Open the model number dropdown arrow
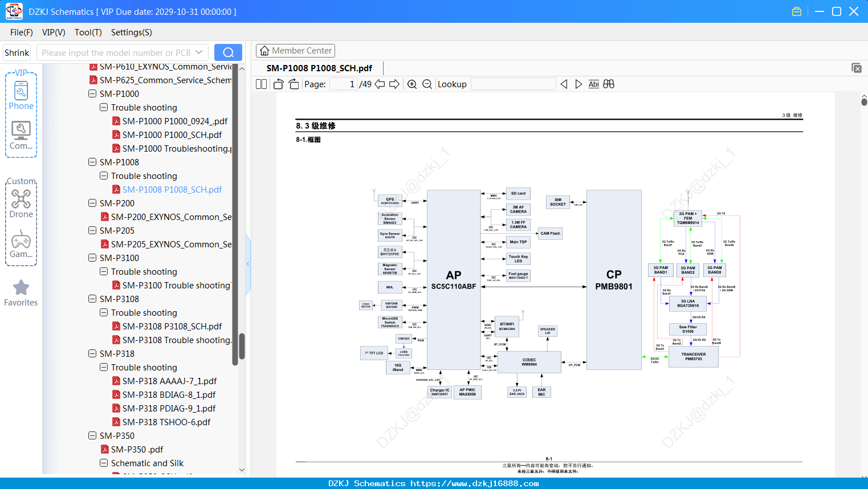868x489 pixels. (199, 52)
